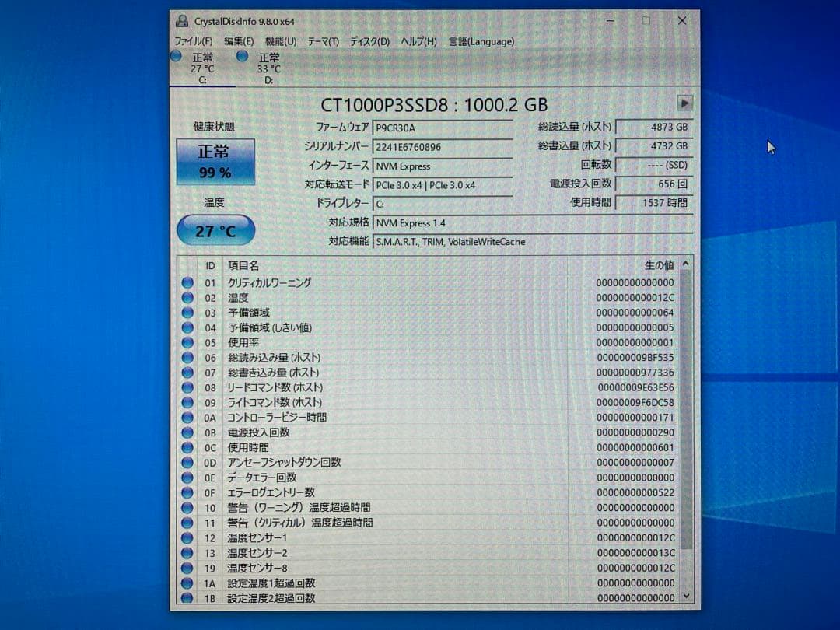Select the raw value 0000000000522
The height and width of the screenshot is (630, 840).
(635, 492)
